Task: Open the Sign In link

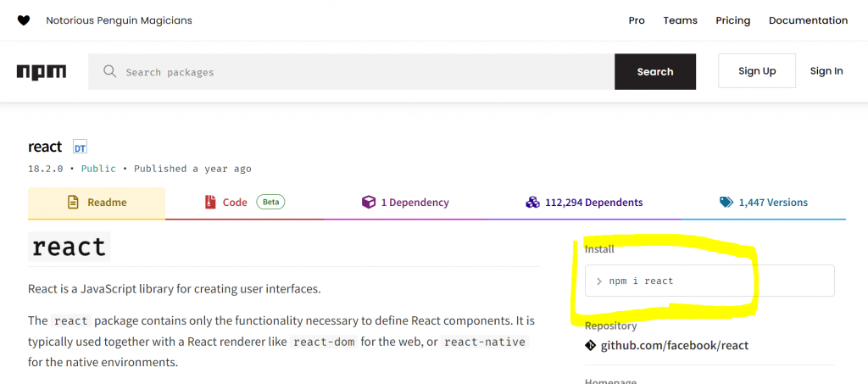Action: tap(826, 71)
